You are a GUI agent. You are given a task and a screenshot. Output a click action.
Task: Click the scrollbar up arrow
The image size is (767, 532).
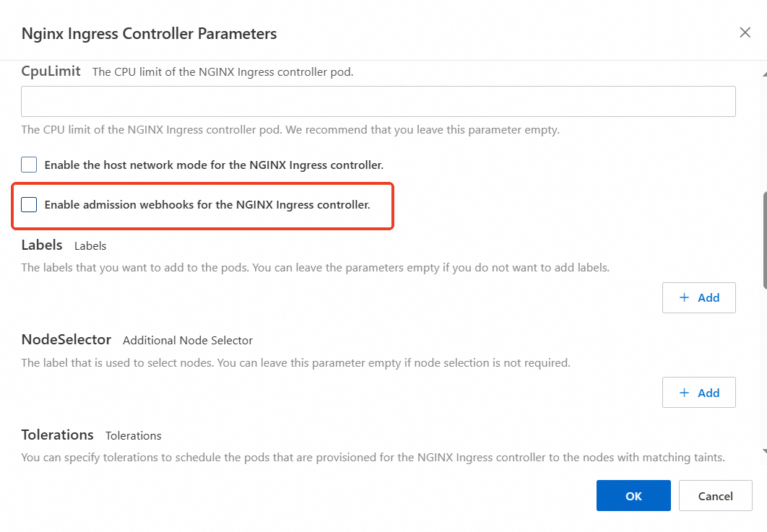pos(765,74)
